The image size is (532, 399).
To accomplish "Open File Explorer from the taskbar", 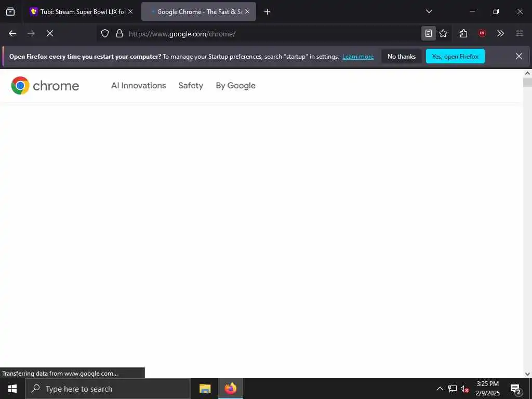I will pos(205,389).
